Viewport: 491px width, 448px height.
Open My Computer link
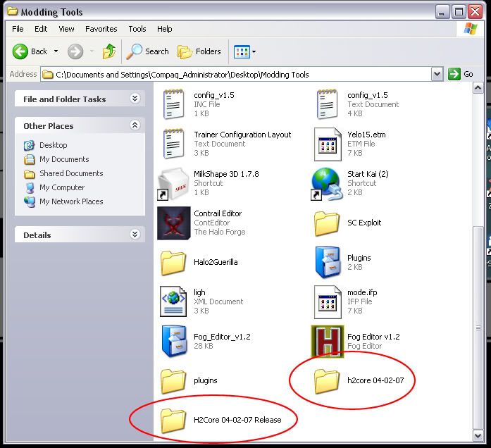coord(62,187)
